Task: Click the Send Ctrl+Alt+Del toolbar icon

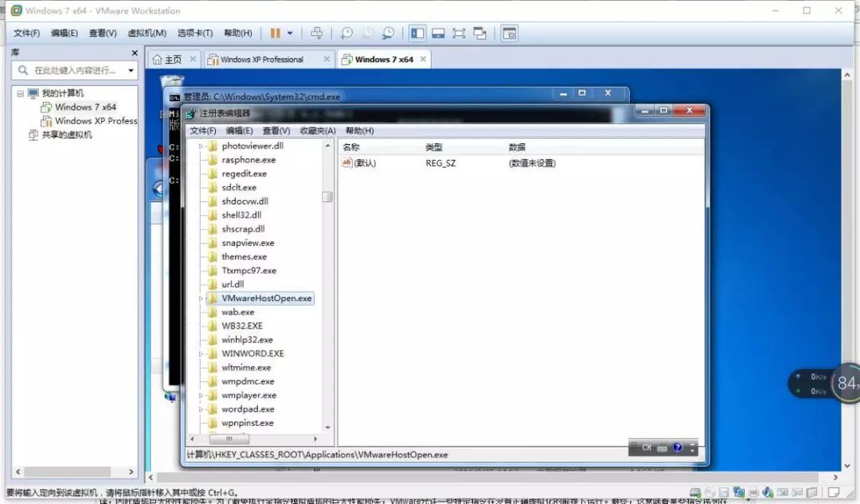Action: (x=316, y=33)
